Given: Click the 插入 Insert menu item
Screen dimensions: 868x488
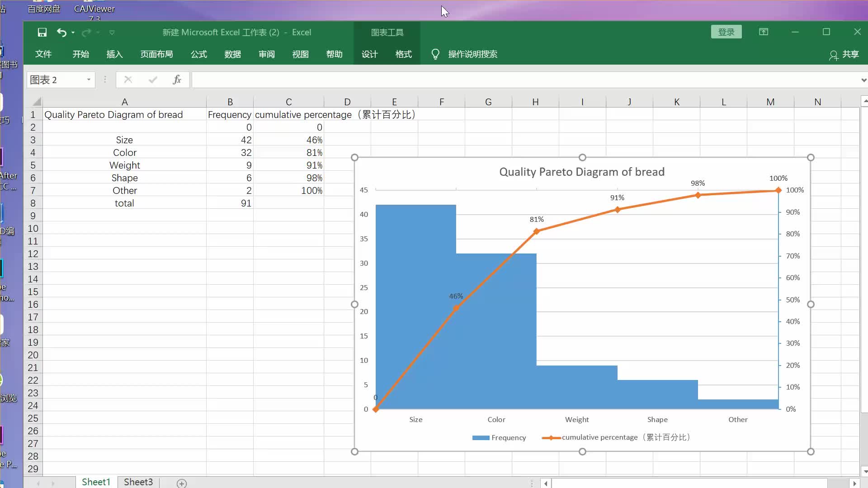Looking at the screenshot, I should 114,54.
